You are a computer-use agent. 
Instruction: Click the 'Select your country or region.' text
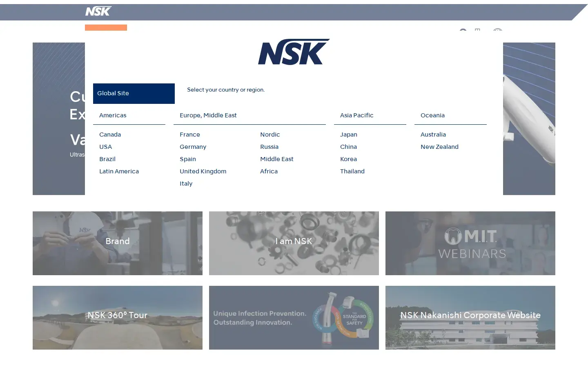click(x=226, y=90)
